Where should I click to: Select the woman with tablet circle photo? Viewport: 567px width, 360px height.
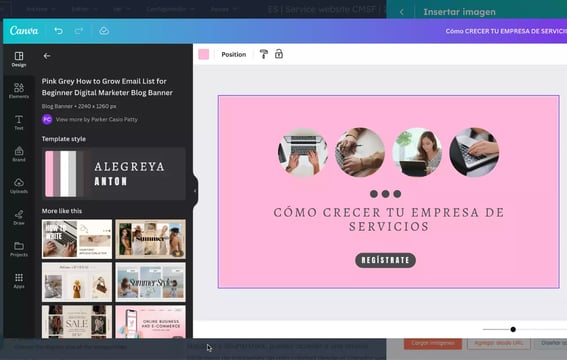417,152
